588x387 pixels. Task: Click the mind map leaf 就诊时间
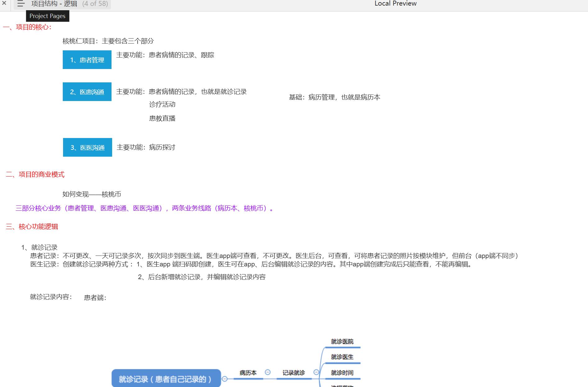[x=342, y=373]
